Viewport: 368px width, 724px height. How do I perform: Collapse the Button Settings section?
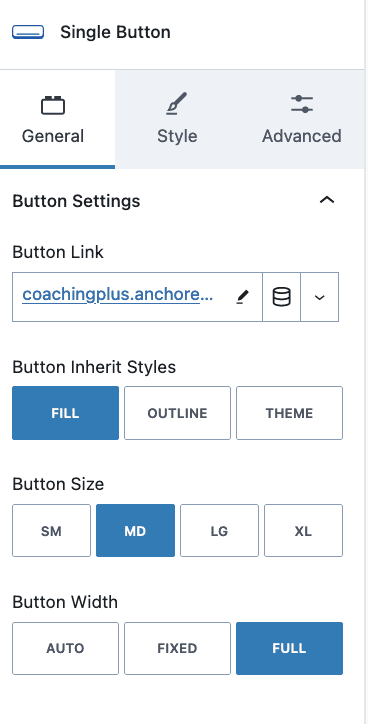(327, 200)
